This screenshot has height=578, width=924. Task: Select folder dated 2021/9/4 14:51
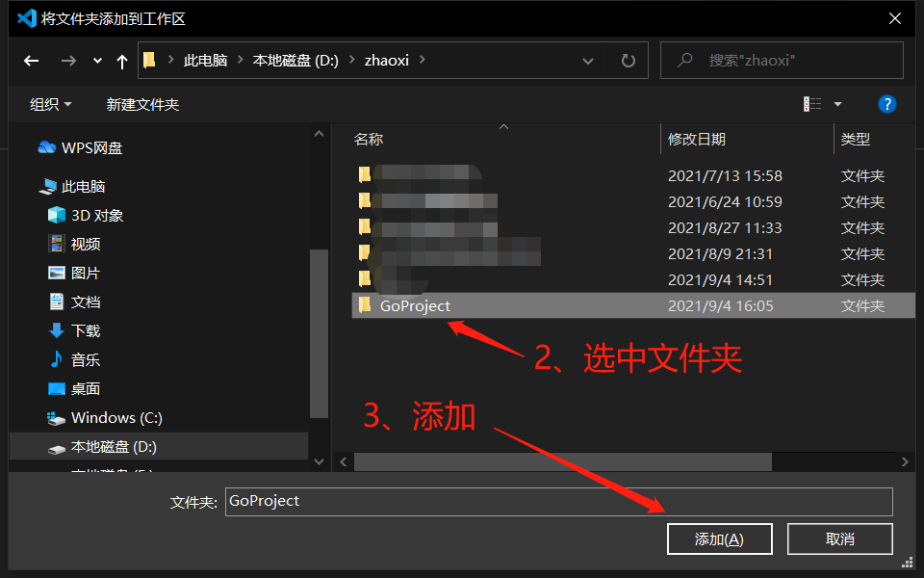pyautogui.click(x=633, y=279)
